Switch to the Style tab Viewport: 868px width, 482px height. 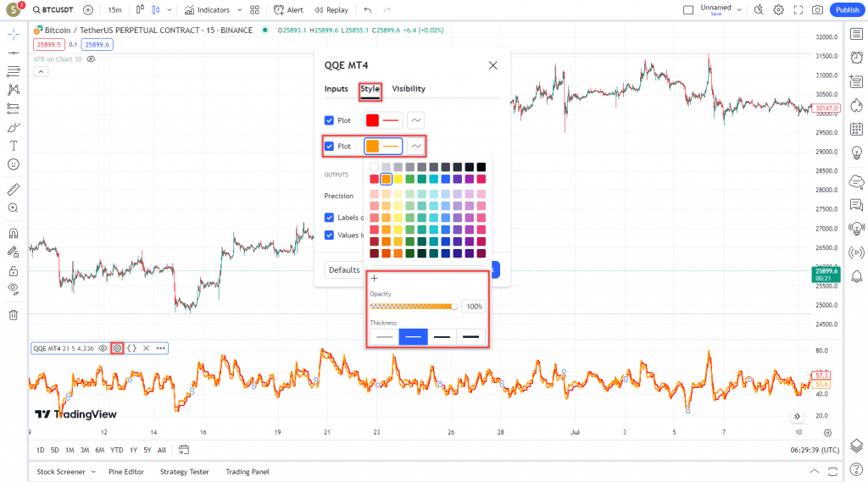(370, 89)
